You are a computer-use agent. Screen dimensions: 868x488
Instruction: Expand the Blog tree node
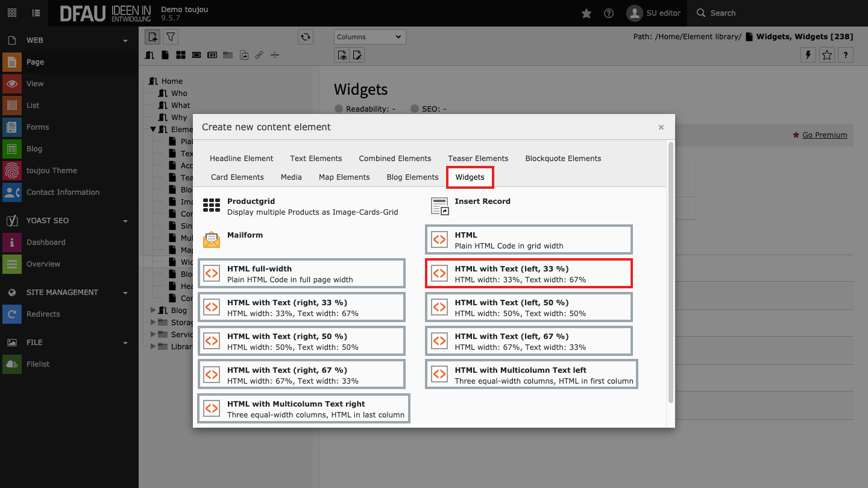pos(153,311)
